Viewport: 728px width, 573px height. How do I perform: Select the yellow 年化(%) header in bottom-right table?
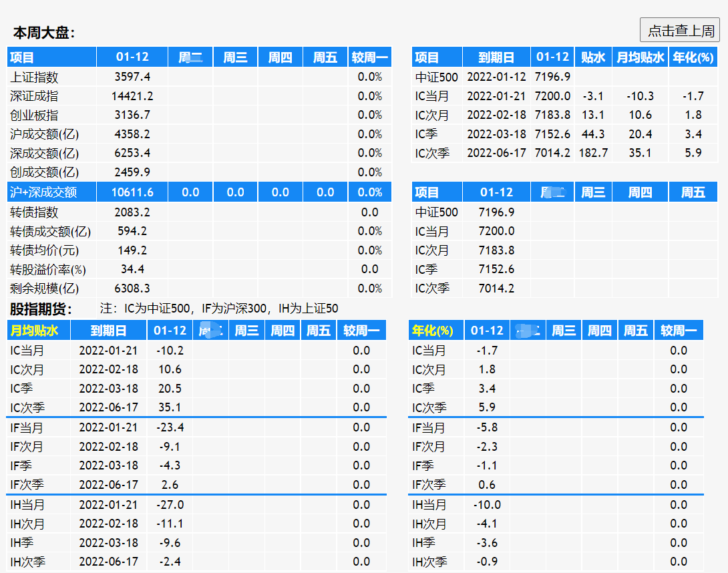coord(433,331)
